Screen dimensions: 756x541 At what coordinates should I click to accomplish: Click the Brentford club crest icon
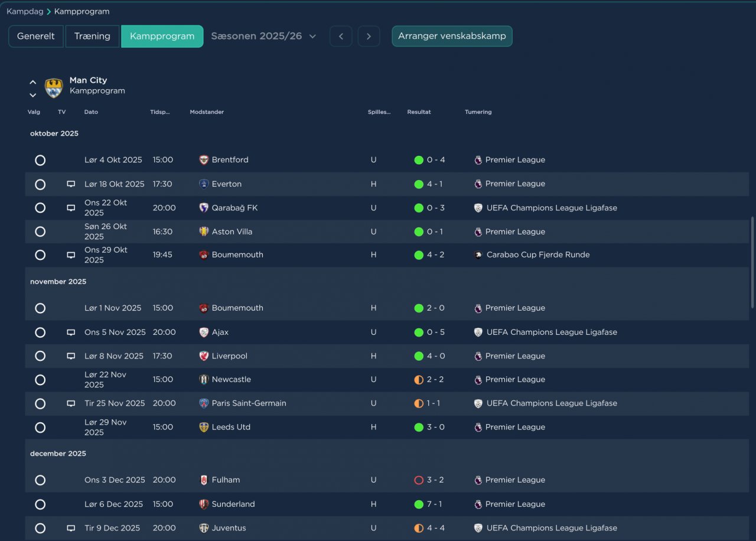(x=204, y=160)
